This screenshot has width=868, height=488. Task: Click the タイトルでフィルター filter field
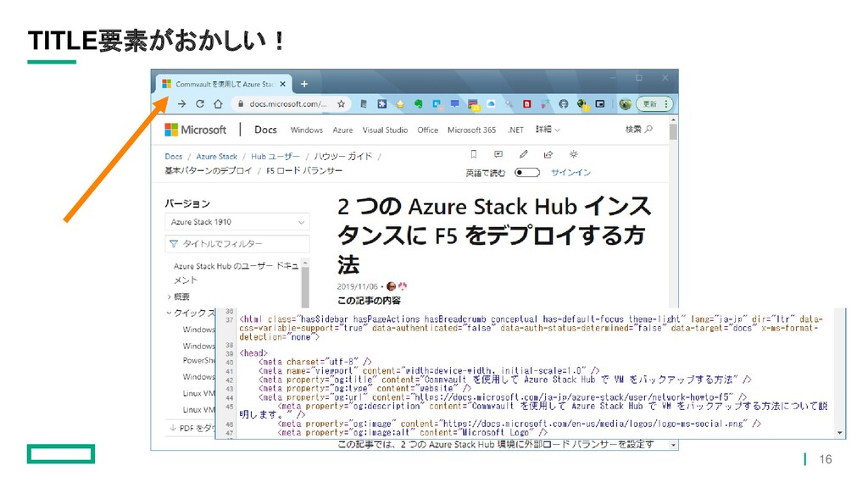[237, 244]
